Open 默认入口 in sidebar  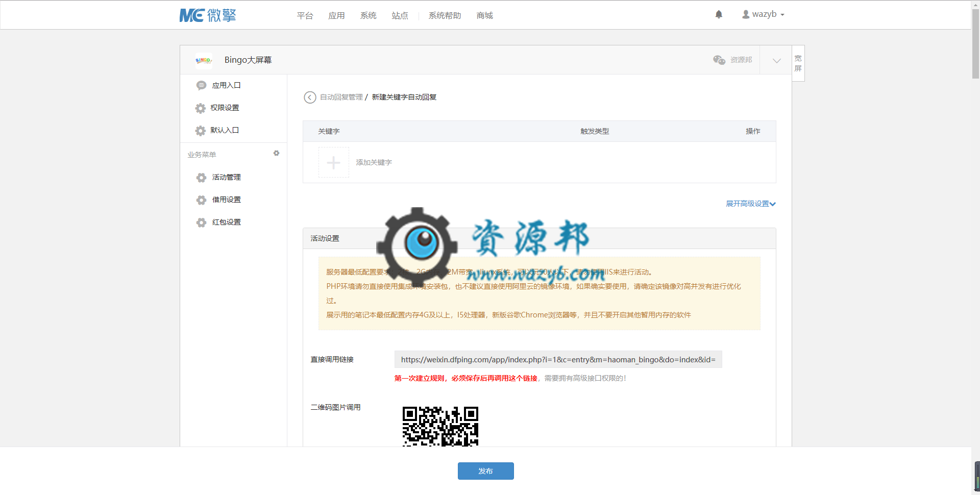point(225,130)
